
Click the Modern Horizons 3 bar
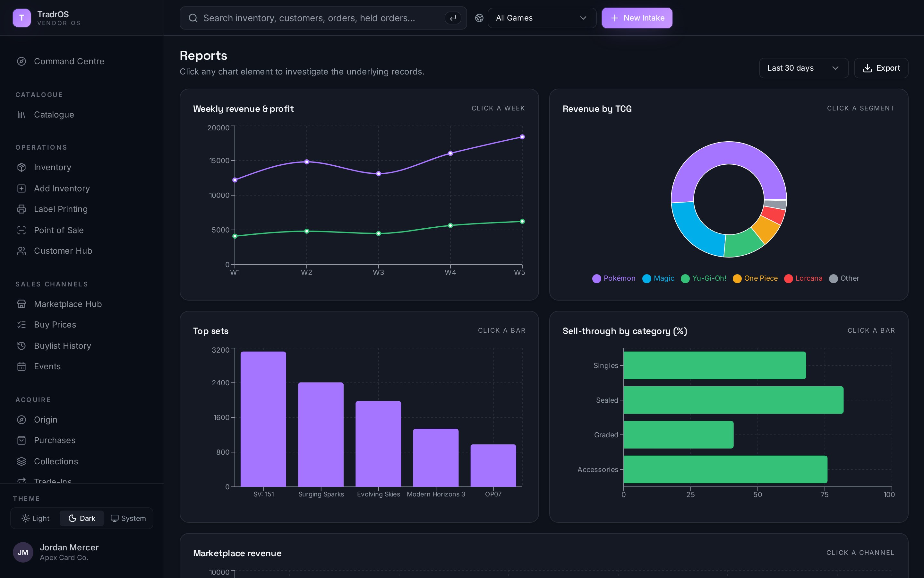tap(436, 458)
